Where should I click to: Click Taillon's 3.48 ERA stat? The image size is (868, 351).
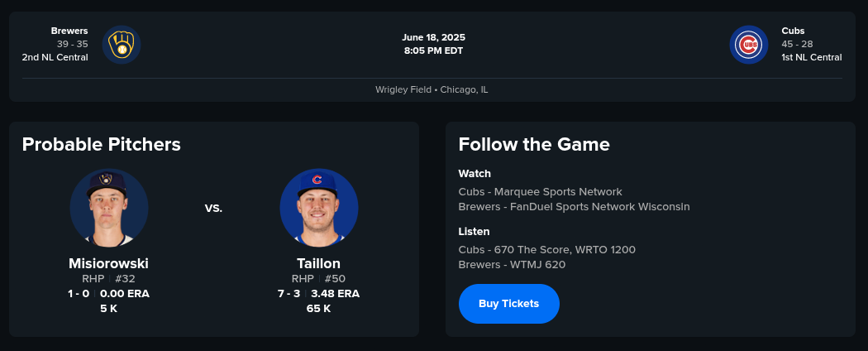tap(335, 294)
